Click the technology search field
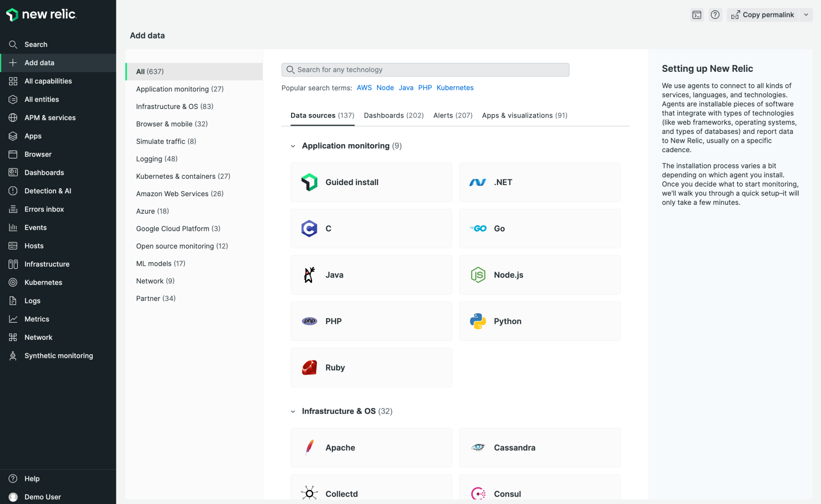This screenshot has height=504, width=821. pos(425,69)
